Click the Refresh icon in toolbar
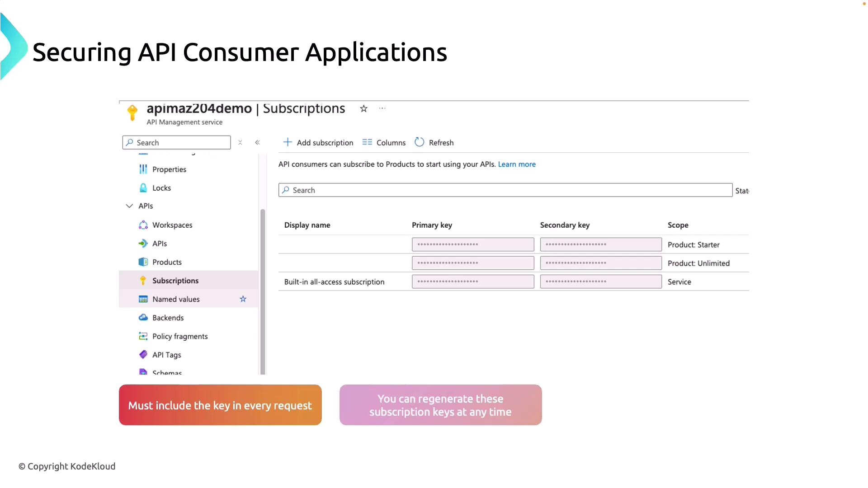 coord(420,142)
